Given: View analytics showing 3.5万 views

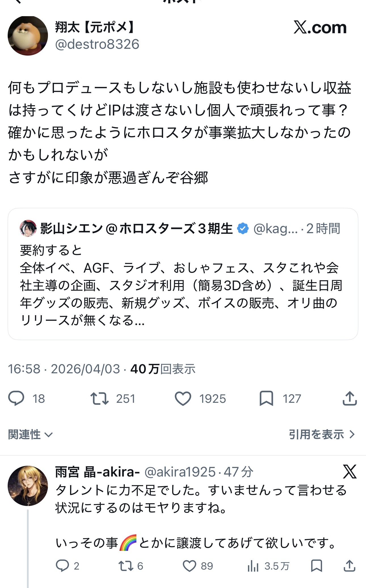Looking at the screenshot, I should coord(253,566).
